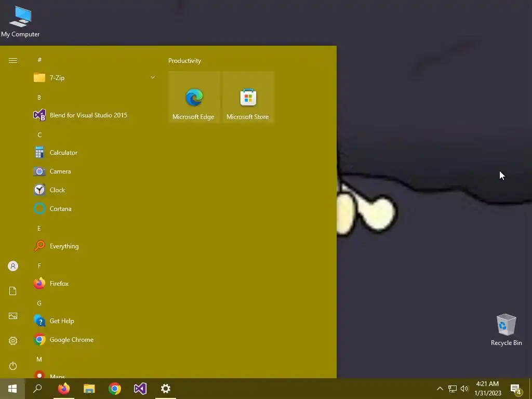Launch Blend for Visual Studio 2015

pos(95,115)
